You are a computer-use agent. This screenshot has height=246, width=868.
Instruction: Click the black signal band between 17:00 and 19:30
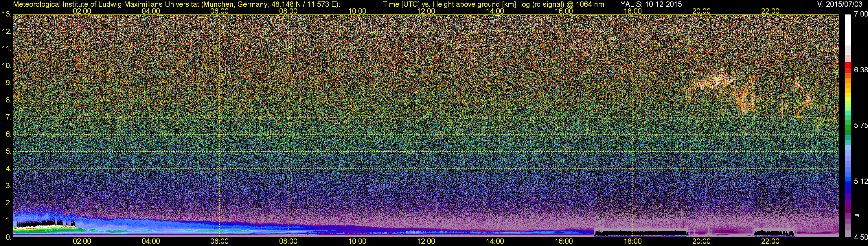click(x=641, y=233)
